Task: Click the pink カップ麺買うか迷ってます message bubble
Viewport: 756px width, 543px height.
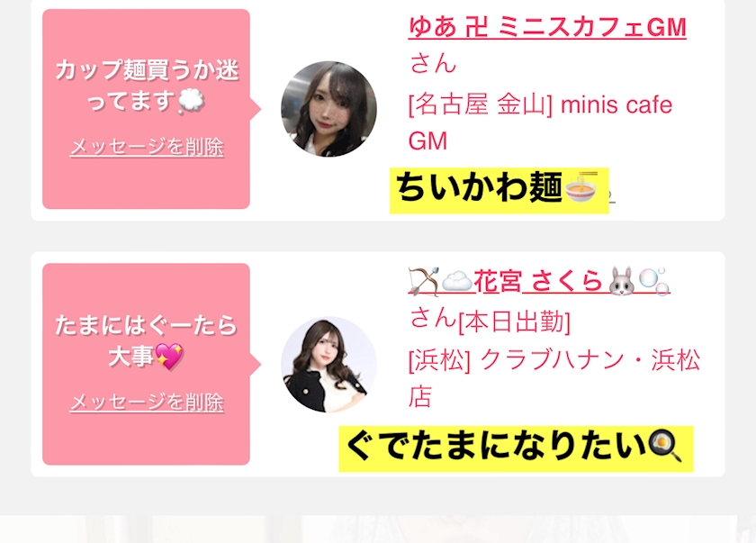Action: click(146, 109)
